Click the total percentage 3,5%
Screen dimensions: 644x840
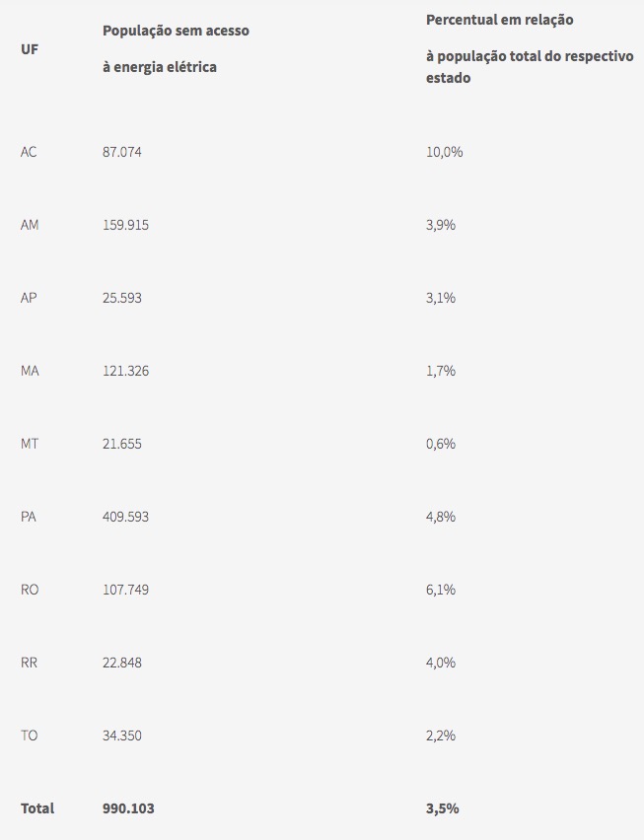442,808
